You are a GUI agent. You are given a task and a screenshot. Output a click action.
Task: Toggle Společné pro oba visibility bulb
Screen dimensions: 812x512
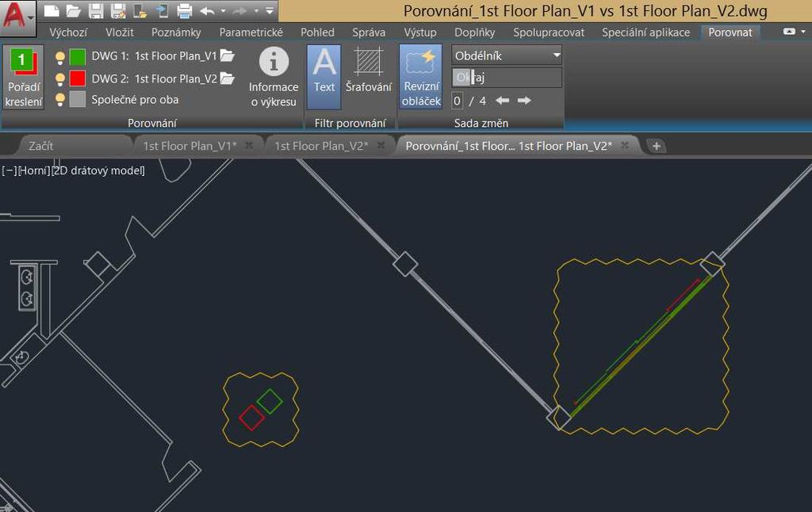(60, 99)
